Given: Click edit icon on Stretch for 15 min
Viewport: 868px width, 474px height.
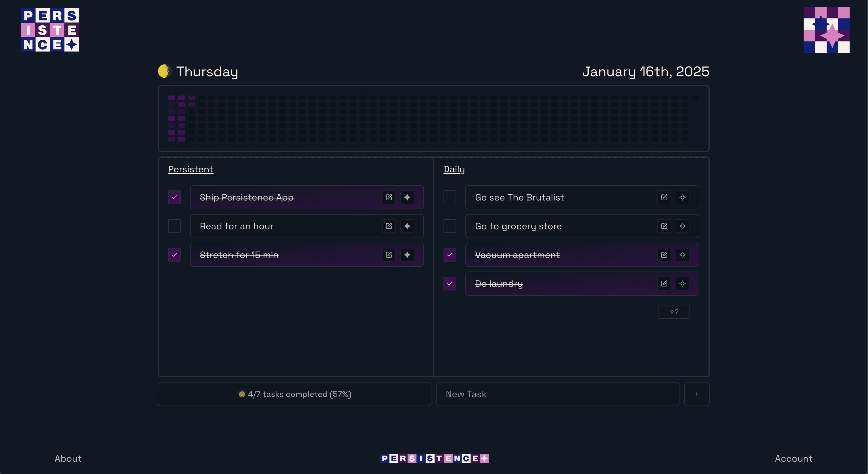Looking at the screenshot, I should [389, 255].
